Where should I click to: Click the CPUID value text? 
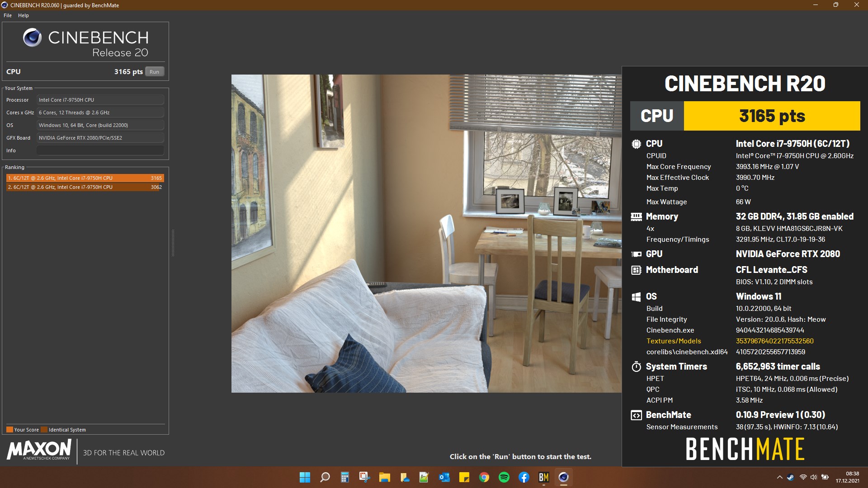pos(794,156)
